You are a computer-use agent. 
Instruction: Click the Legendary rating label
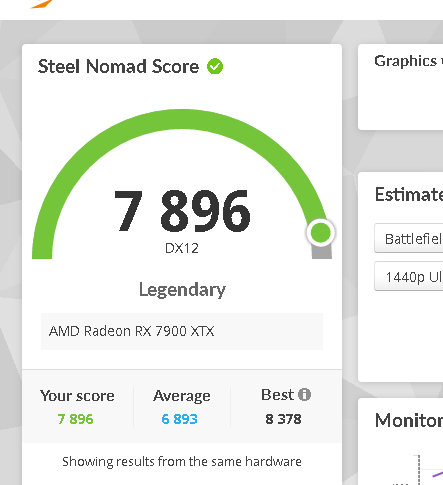coord(182,290)
